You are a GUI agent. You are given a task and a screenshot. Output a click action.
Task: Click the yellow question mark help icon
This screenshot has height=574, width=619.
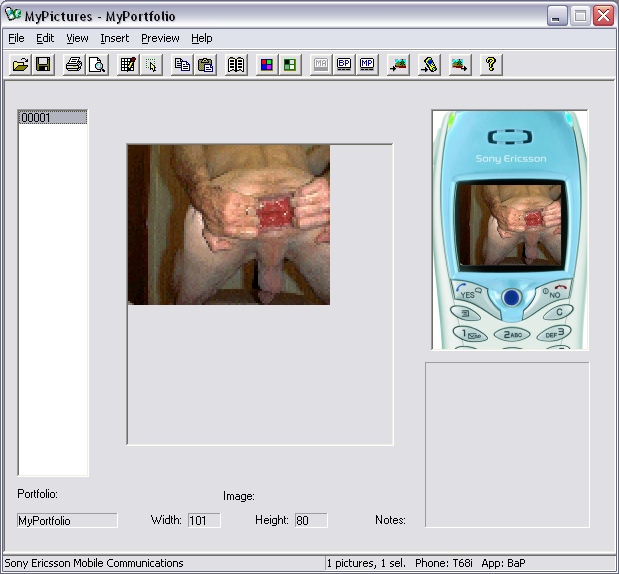click(x=491, y=64)
